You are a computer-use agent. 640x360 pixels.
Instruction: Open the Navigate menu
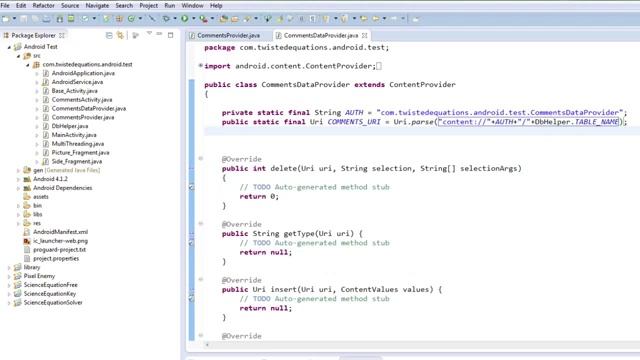(x=97, y=6)
